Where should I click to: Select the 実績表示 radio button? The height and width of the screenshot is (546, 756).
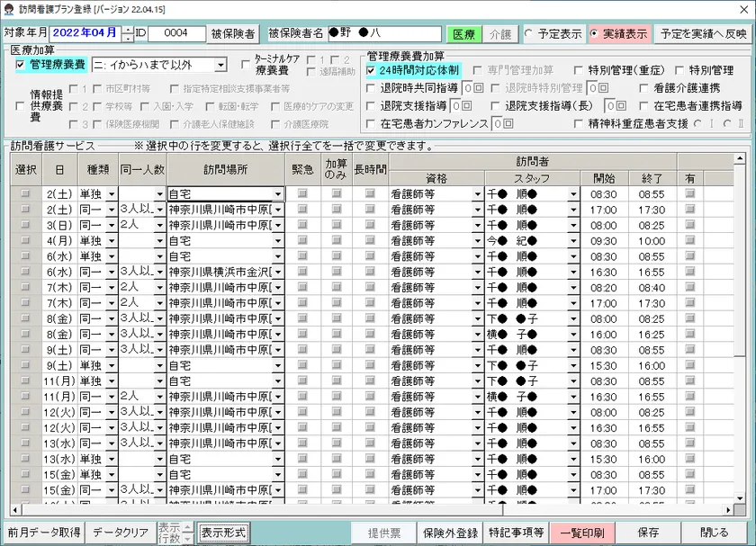(597, 33)
